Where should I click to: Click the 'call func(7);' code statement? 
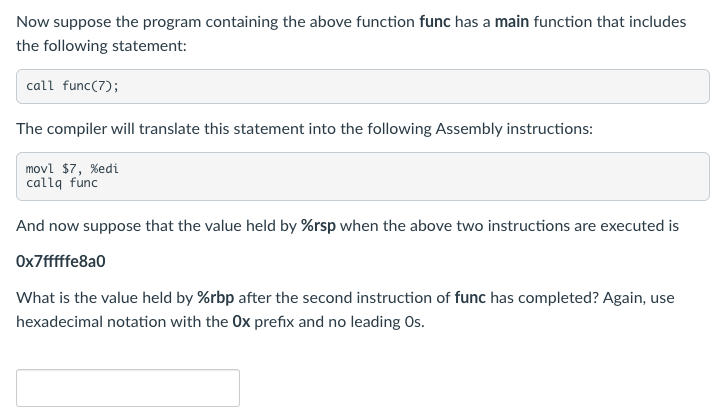click(72, 86)
